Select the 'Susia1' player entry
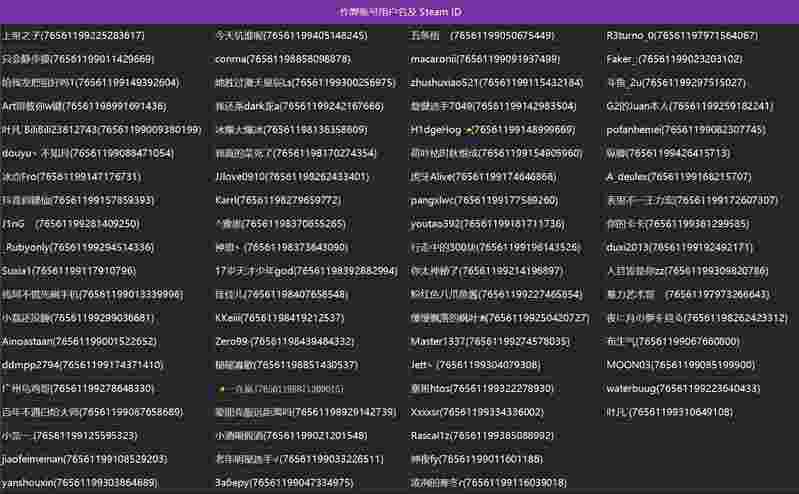 pos(68,271)
